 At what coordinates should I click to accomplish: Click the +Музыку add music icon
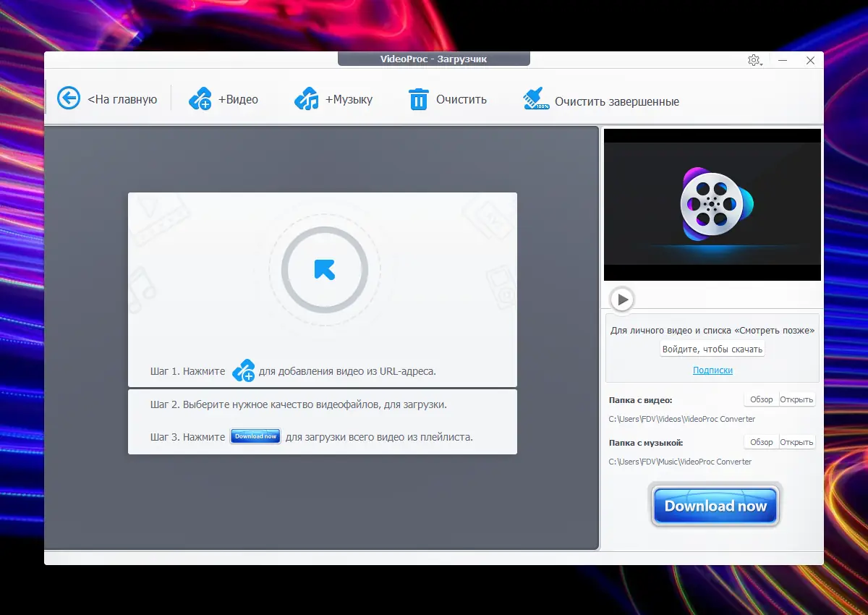click(307, 98)
